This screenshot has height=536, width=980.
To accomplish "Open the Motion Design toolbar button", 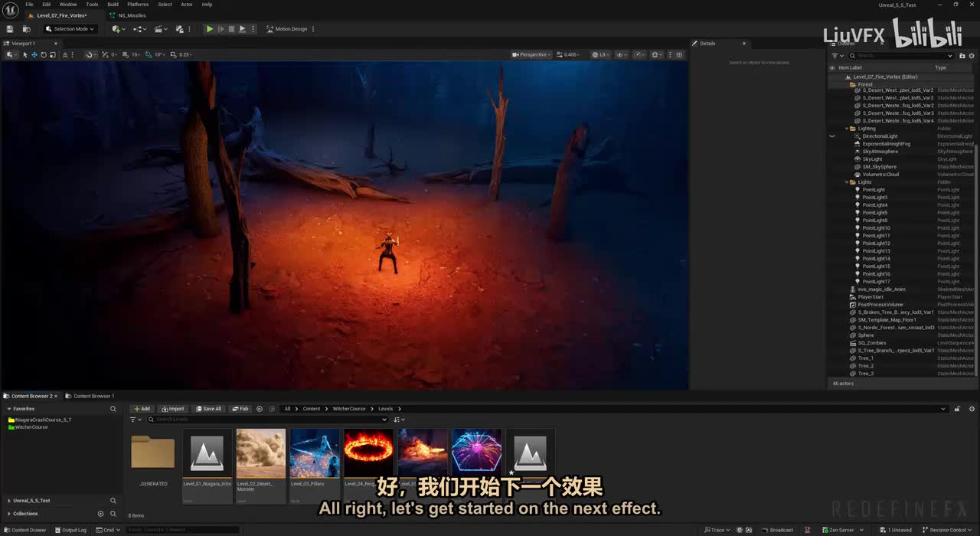I will coord(287,29).
